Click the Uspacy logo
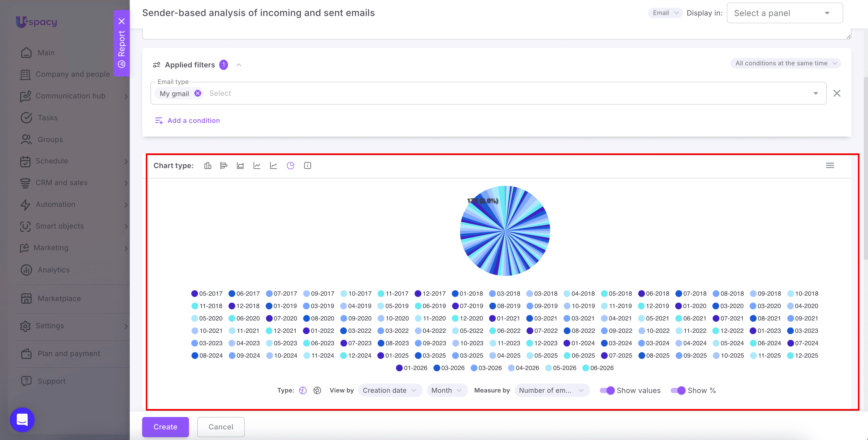This screenshot has height=440, width=868. point(36,22)
